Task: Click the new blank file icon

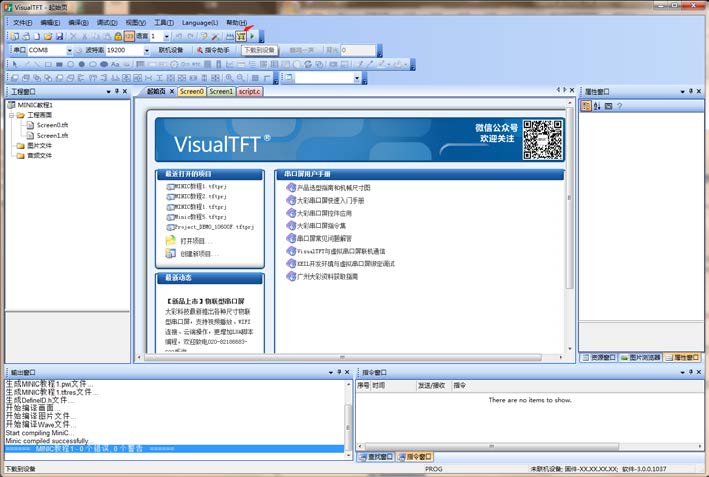Action: click(x=37, y=36)
